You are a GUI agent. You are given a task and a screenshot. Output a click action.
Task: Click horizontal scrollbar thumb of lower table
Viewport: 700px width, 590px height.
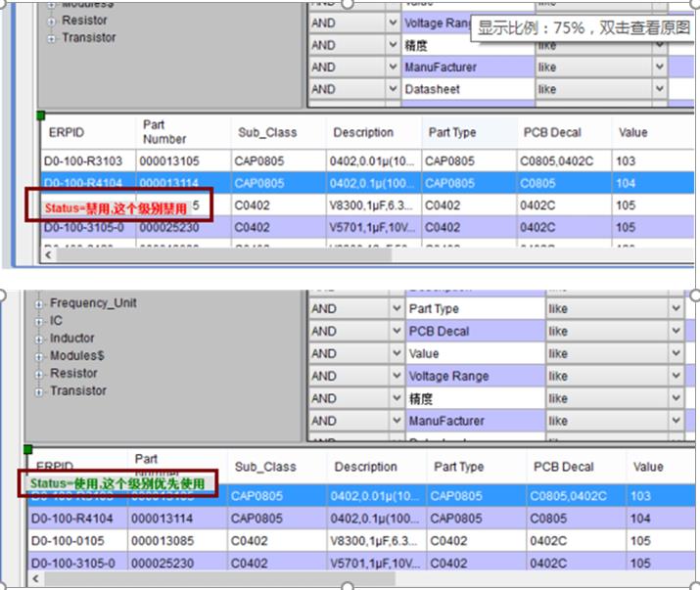click(218, 579)
